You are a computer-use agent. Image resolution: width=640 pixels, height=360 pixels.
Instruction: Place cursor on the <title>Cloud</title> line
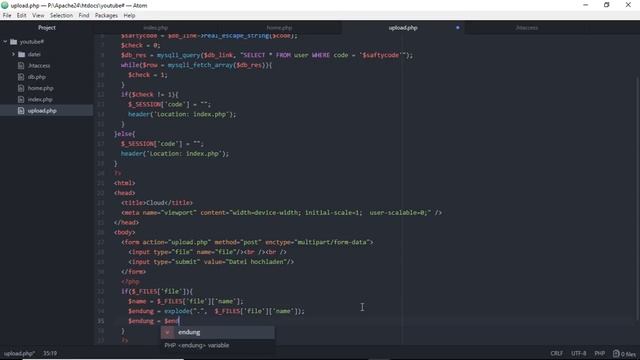point(157,203)
